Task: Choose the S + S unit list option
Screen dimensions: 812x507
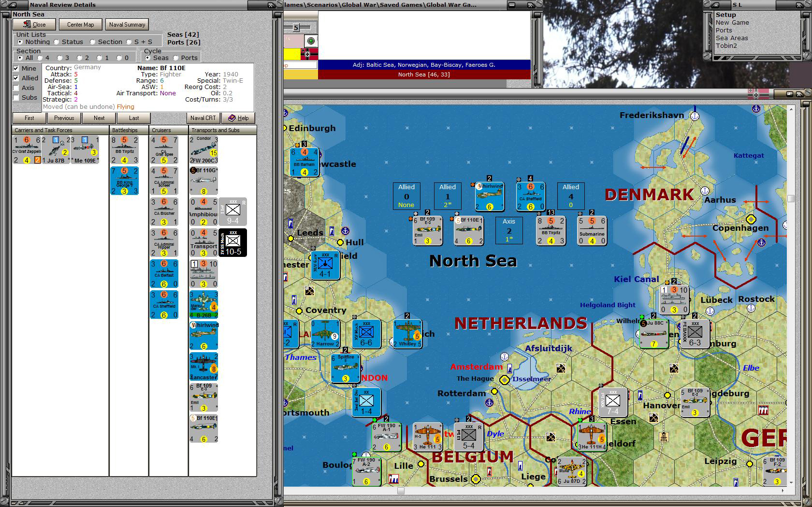Action: coord(139,42)
